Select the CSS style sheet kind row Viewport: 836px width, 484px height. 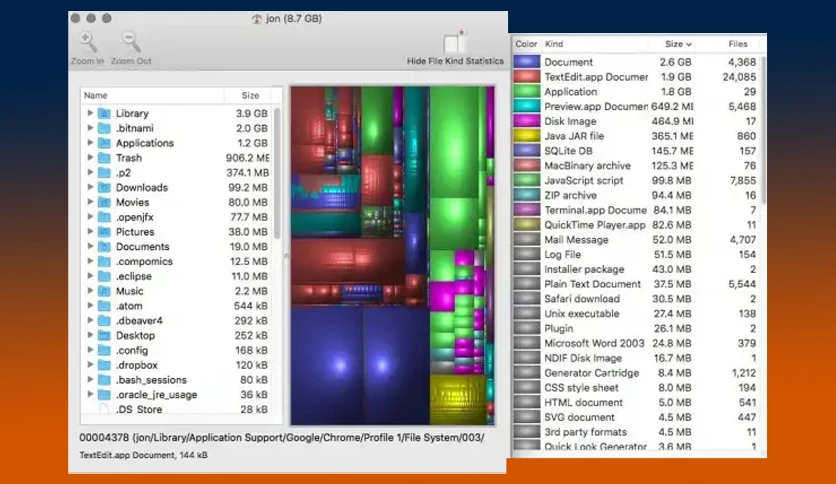pos(636,388)
